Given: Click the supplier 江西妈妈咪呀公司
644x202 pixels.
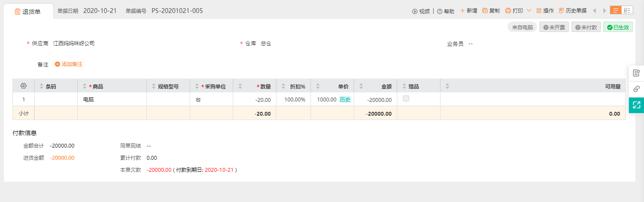Looking at the screenshot, I should [x=74, y=44].
